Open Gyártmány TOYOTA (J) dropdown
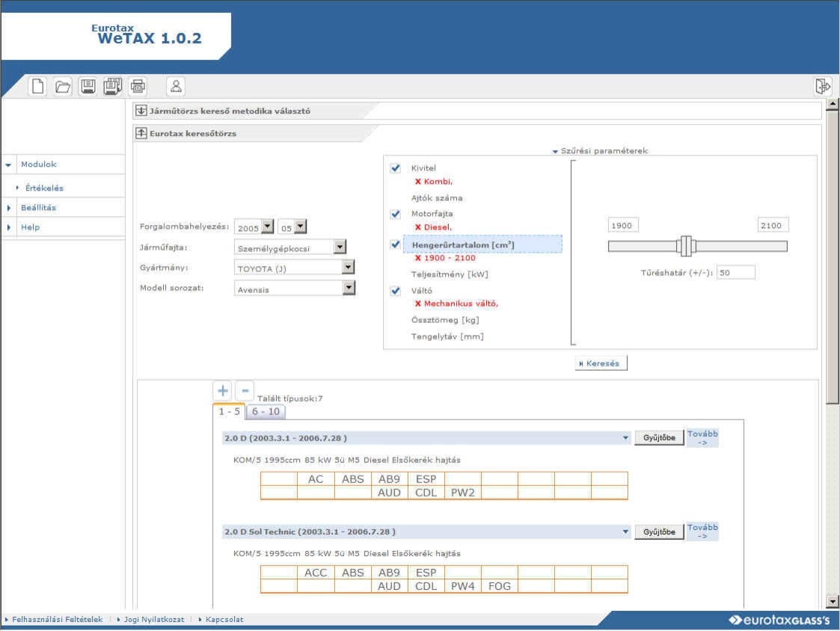 pos(349,267)
